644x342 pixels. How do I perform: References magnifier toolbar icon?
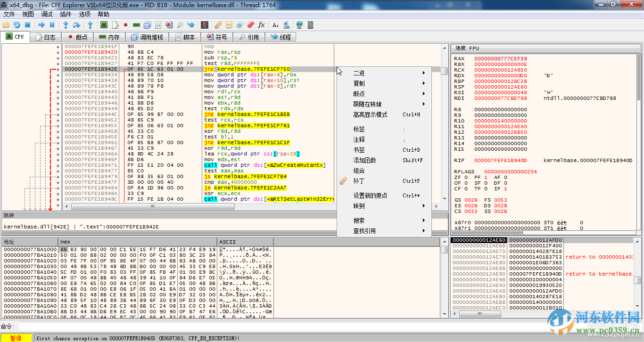pyautogui.click(x=180, y=24)
